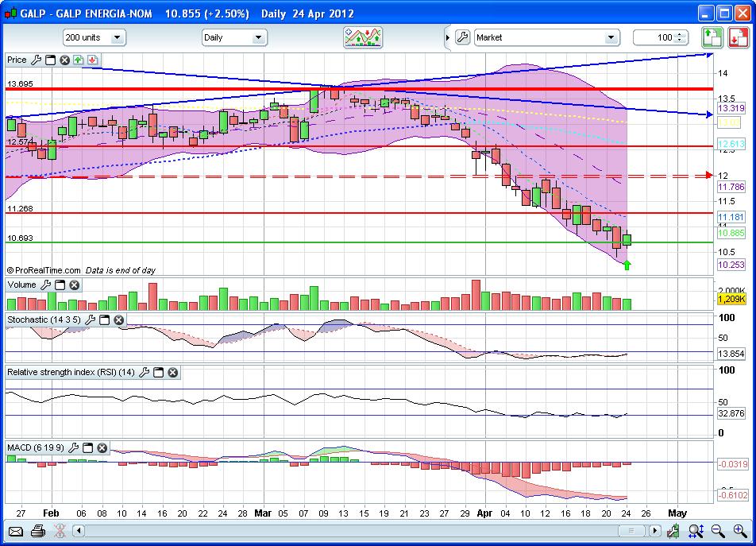Click the email envelope icon
The width and height of the screenshot is (756, 546).
(15, 532)
